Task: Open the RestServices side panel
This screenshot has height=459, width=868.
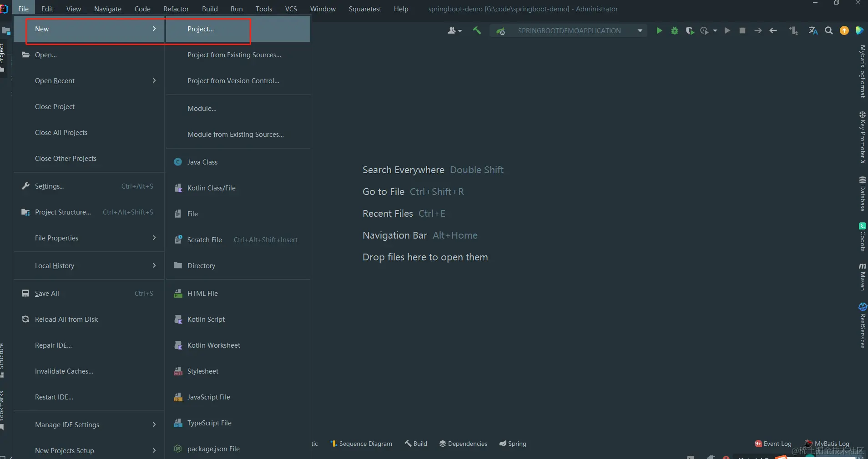Action: tap(862, 325)
